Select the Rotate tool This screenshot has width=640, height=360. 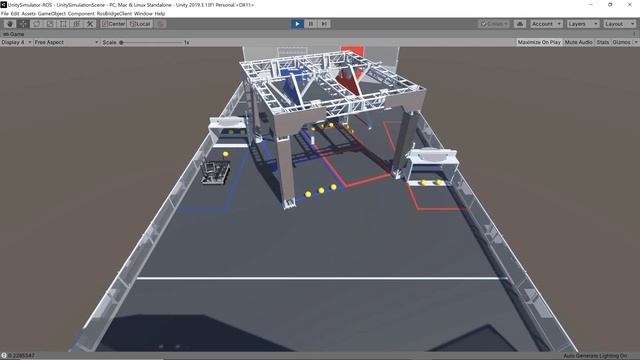pos(37,24)
